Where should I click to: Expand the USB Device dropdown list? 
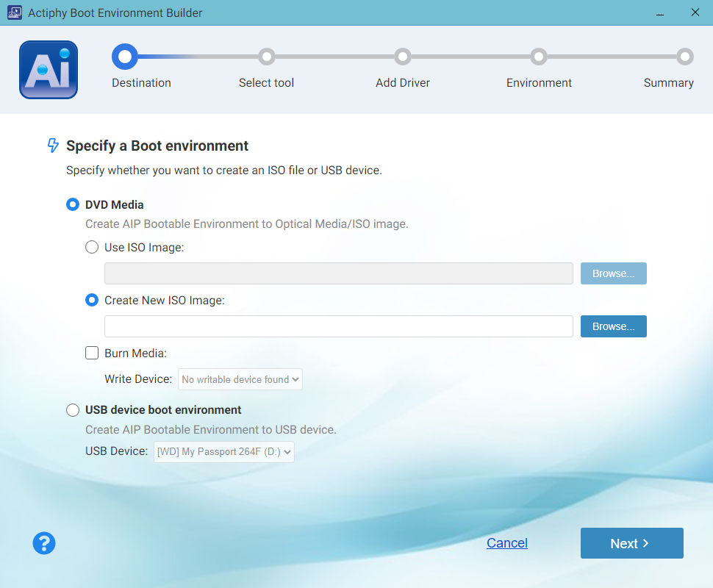224,452
